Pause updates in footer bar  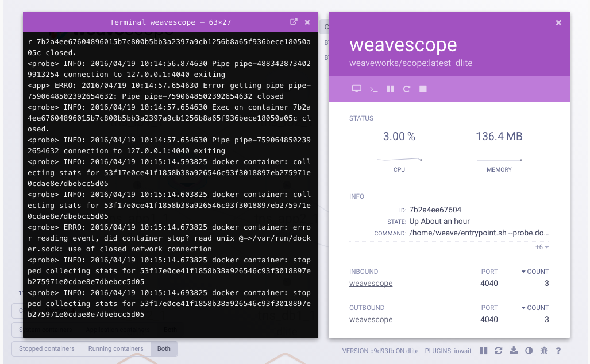click(x=484, y=351)
